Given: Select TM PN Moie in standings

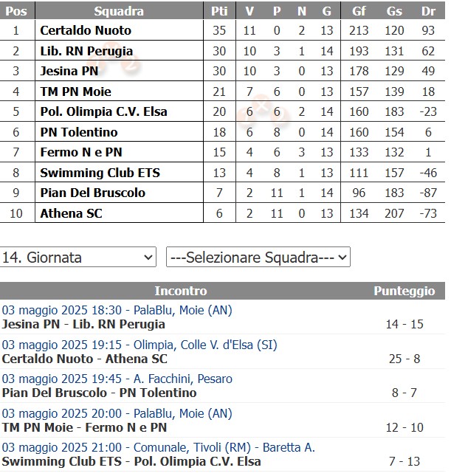Looking at the screenshot, I should coord(75,92).
